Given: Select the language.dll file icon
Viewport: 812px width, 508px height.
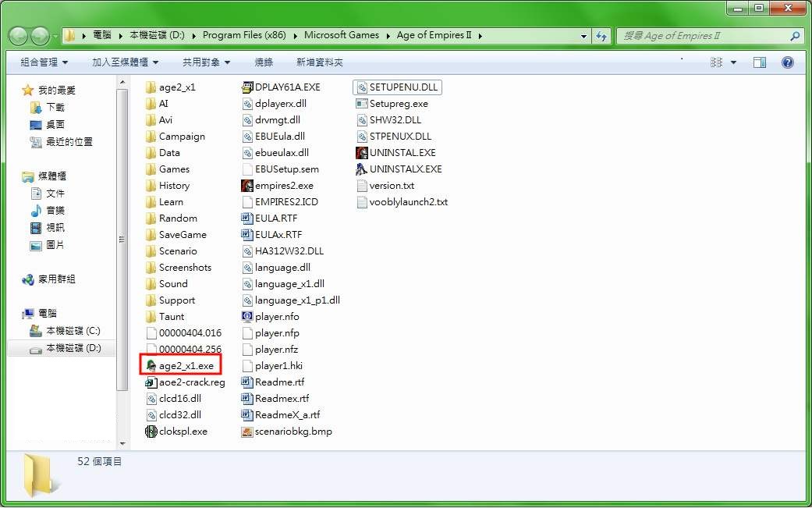Looking at the screenshot, I should [x=247, y=267].
